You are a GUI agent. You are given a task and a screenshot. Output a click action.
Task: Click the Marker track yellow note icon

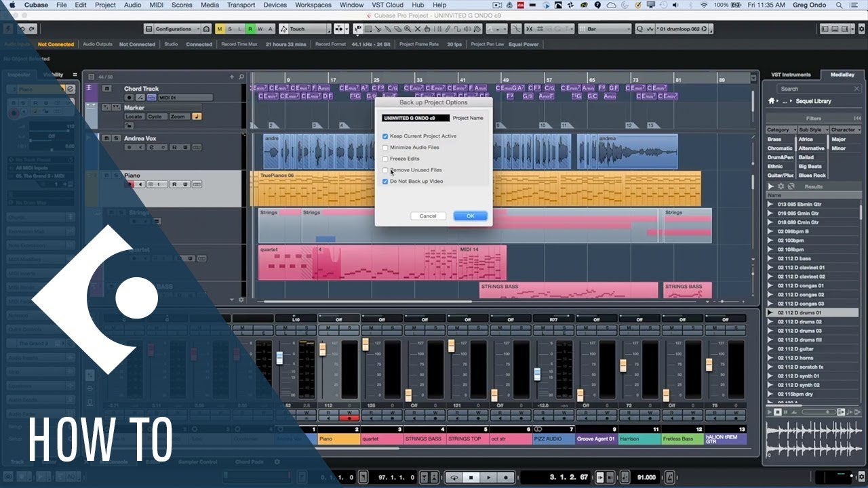[197, 117]
